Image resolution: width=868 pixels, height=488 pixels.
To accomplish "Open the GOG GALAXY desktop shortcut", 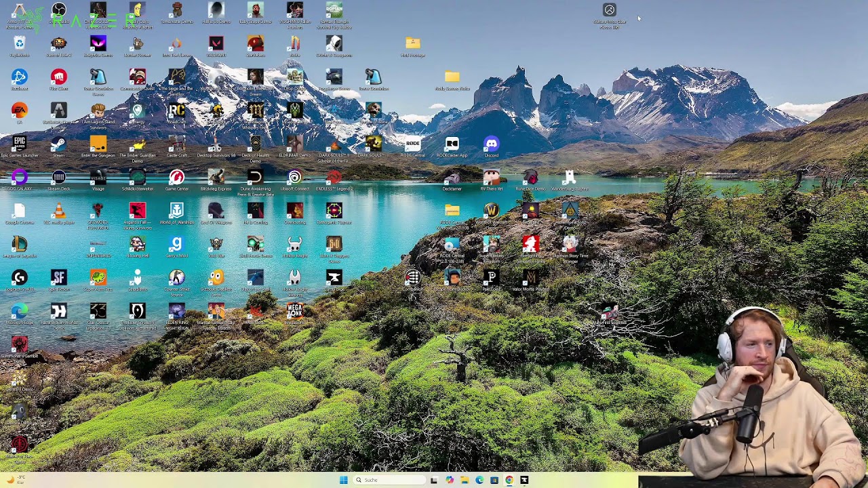I will pos(20,177).
